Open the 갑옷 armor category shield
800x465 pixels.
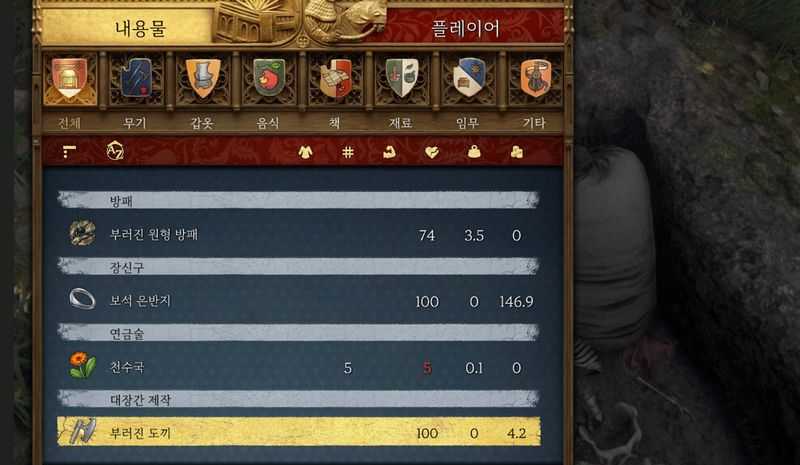coord(203,78)
